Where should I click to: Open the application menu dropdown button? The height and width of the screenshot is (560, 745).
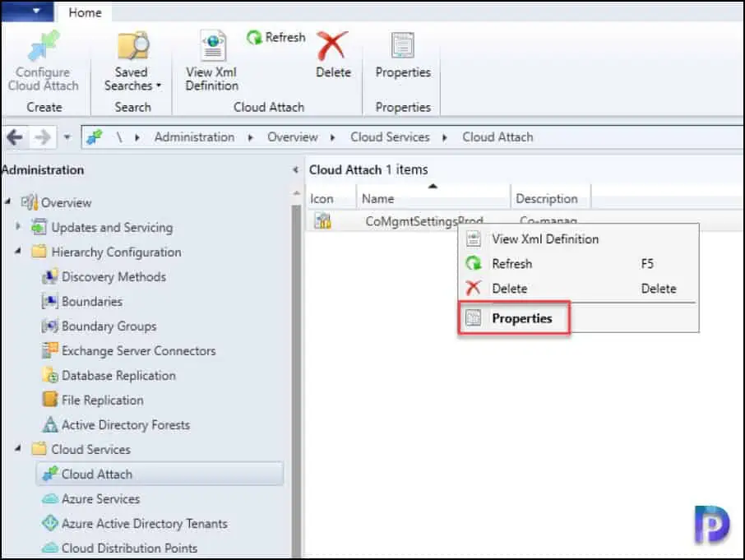27,11
